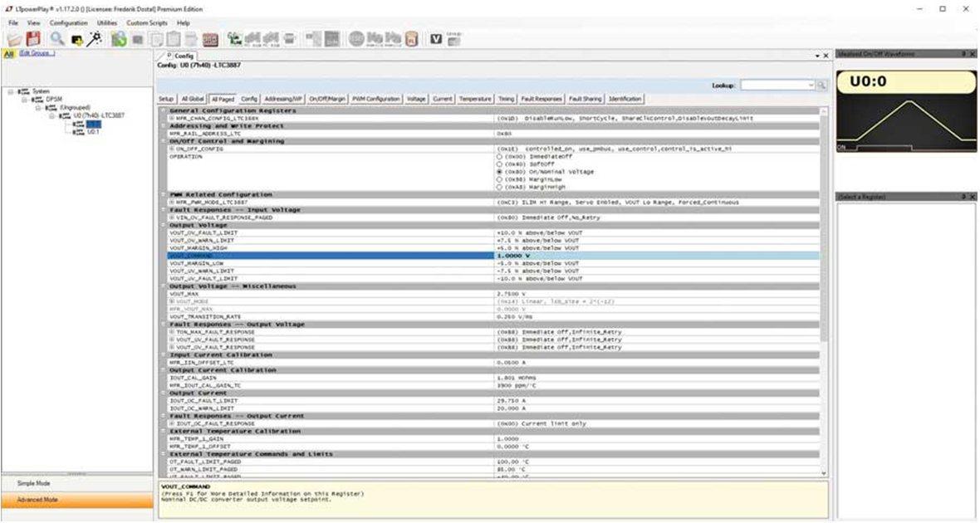Click the Edit Groups link
The image size is (980, 523).
click(x=37, y=53)
